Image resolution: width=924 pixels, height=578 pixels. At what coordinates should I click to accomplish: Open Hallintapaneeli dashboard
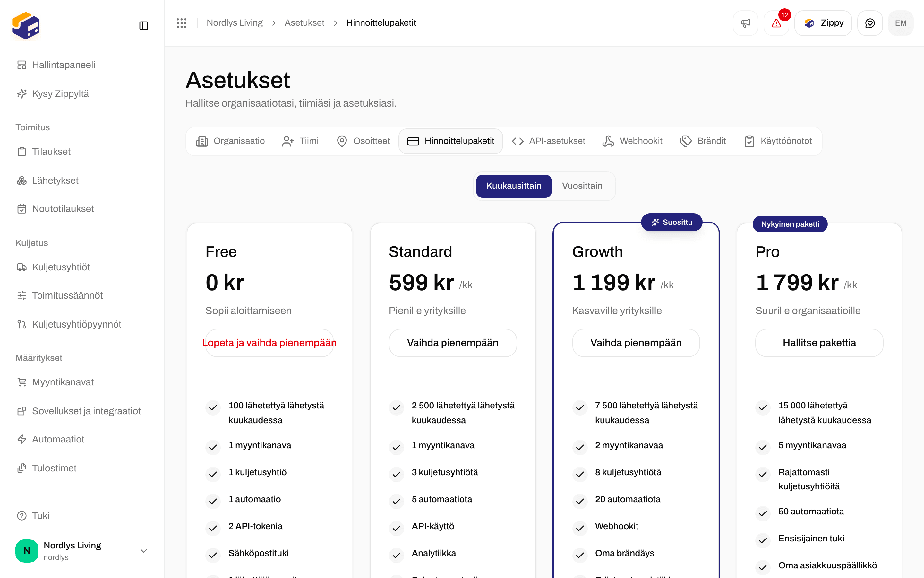tap(82, 65)
